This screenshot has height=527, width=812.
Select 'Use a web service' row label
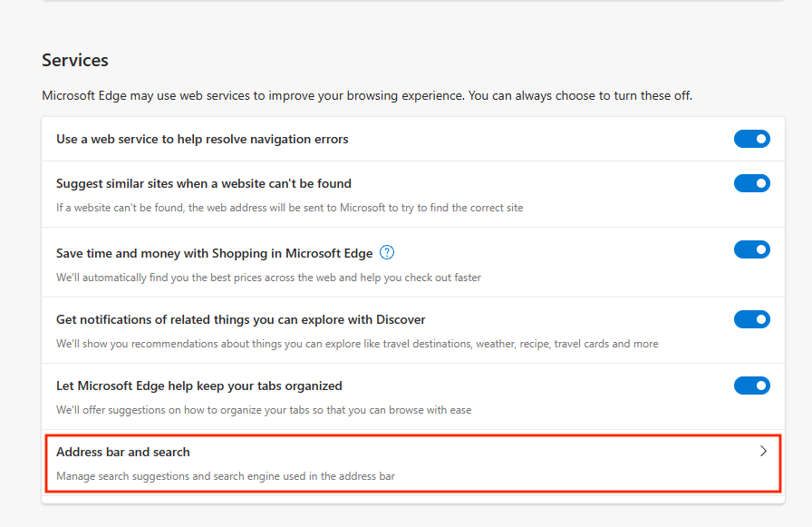[x=202, y=139]
